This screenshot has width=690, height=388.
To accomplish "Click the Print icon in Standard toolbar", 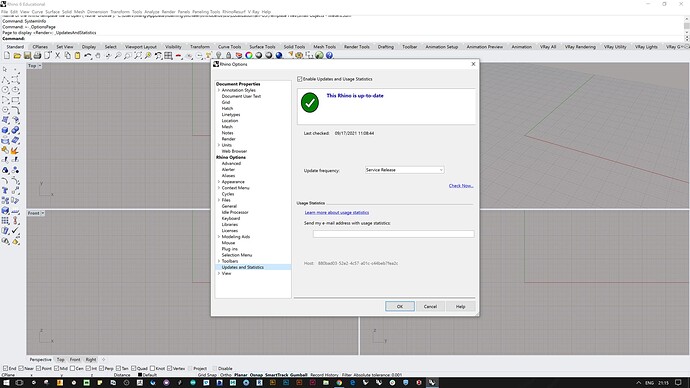I will point(37,55).
